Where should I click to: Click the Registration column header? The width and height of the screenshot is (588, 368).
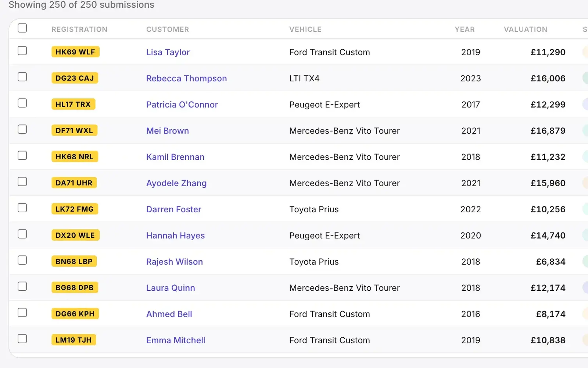point(79,29)
